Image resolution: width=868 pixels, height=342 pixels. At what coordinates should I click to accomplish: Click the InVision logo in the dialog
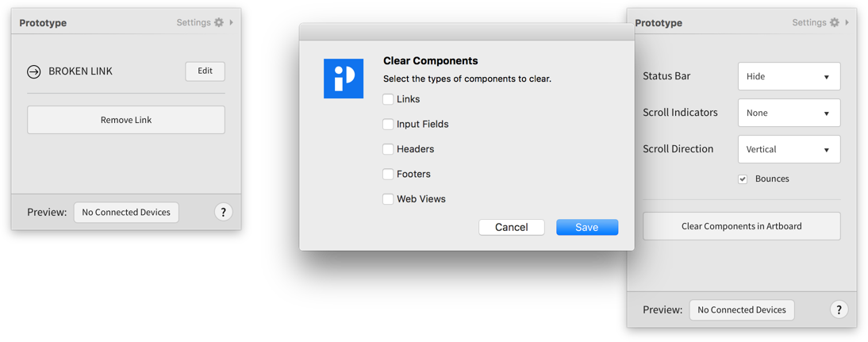(344, 79)
